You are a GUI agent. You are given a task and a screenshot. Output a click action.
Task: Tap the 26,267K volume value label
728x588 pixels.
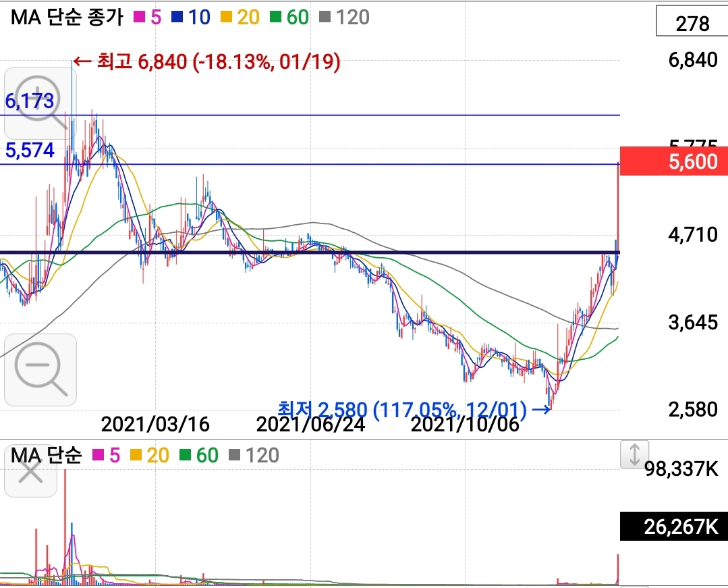tap(674, 527)
